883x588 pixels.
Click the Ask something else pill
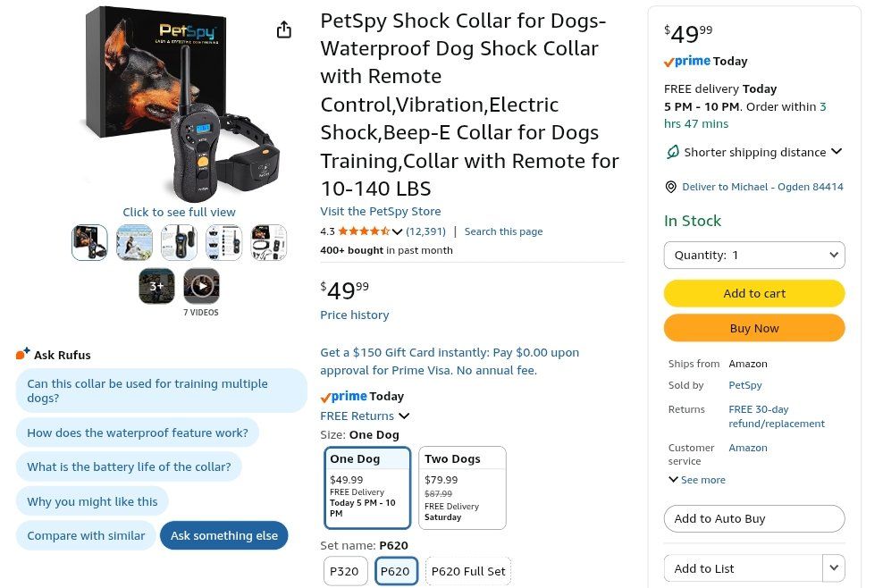click(x=223, y=535)
